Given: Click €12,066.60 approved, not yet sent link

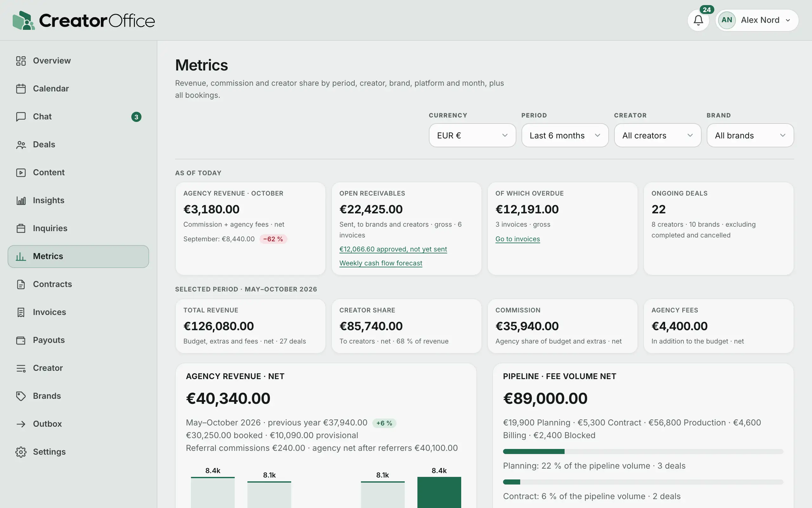Looking at the screenshot, I should pyautogui.click(x=393, y=249).
